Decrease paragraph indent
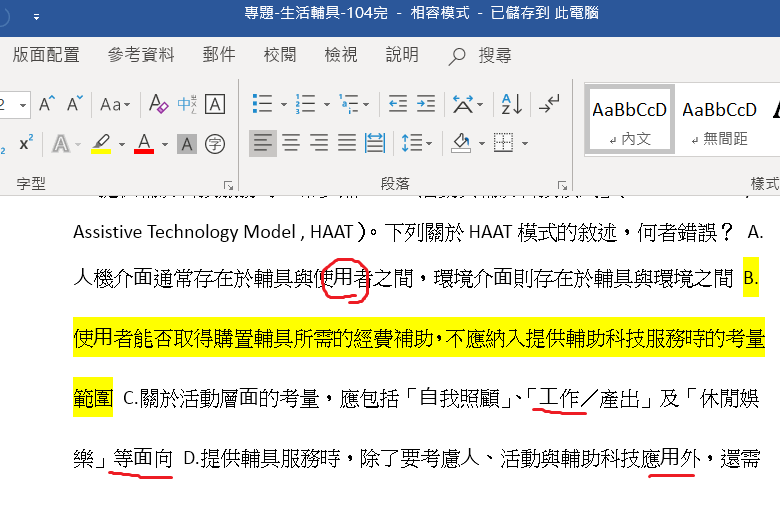 [x=398, y=104]
